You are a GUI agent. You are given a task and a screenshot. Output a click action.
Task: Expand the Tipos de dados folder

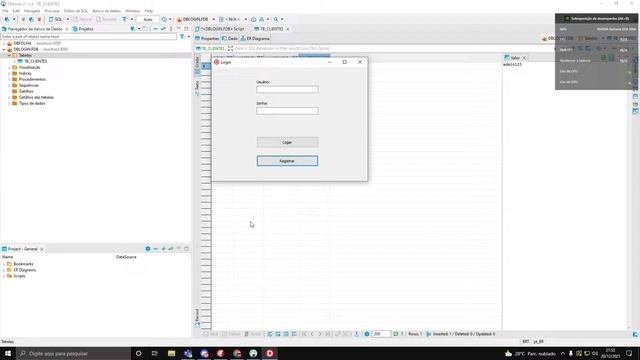(9, 104)
